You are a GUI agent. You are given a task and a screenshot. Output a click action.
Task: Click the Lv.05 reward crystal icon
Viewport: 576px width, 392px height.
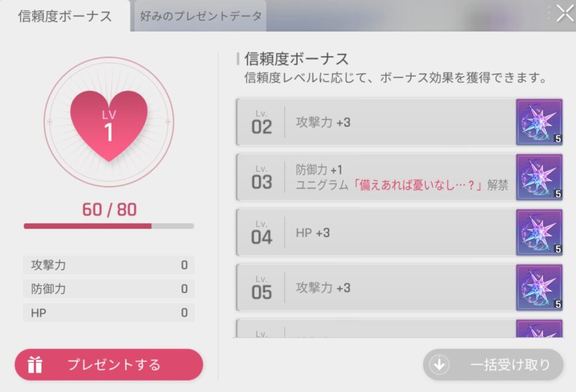click(x=539, y=288)
